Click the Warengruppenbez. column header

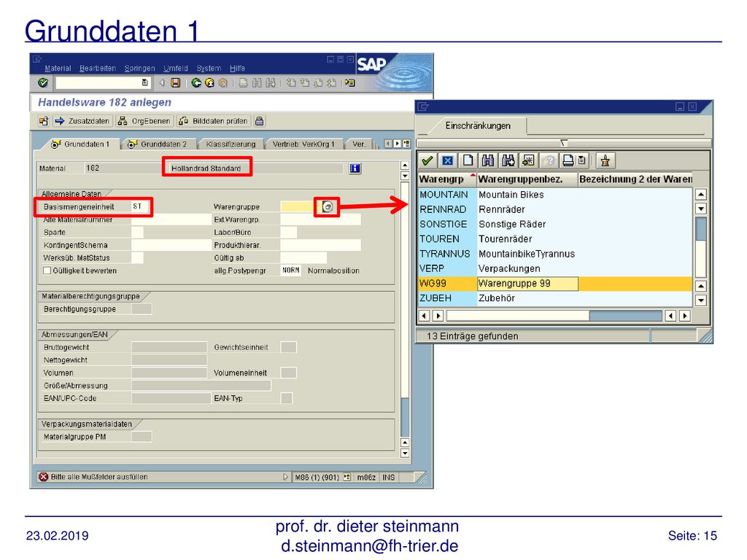527,179
